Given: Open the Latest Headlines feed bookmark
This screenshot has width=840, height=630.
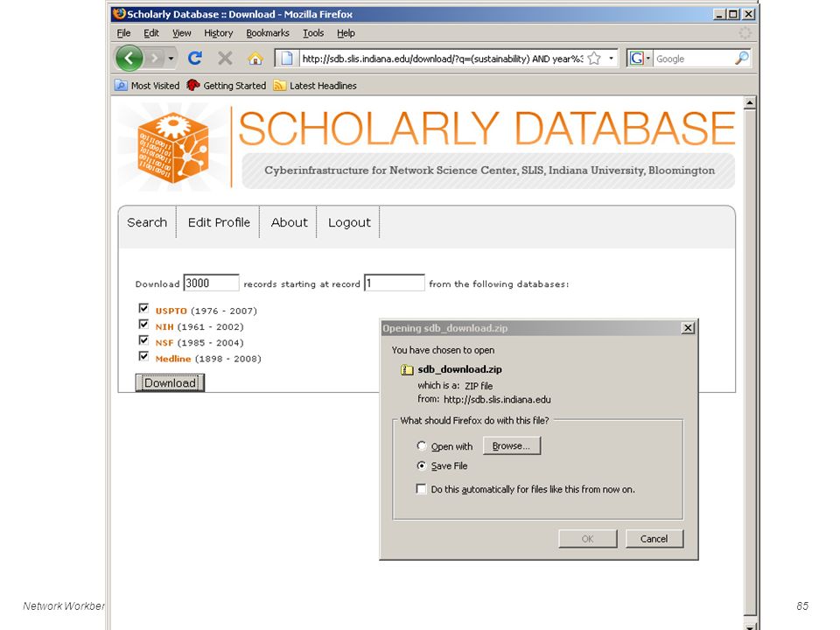Looking at the screenshot, I should click(315, 86).
